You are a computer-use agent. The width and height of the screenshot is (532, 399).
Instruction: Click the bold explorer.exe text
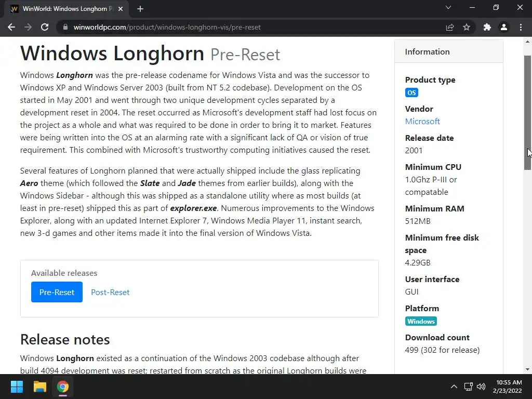[x=193, y=208]
